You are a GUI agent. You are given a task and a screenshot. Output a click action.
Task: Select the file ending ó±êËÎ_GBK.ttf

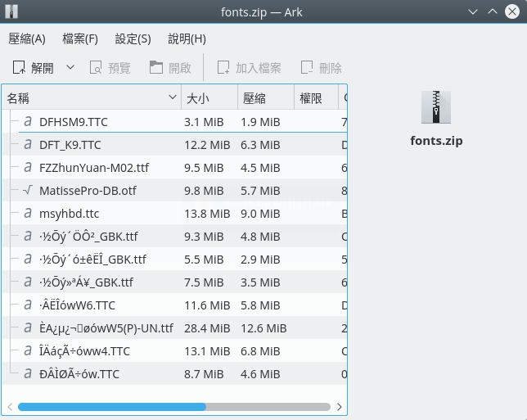(92, 260)
